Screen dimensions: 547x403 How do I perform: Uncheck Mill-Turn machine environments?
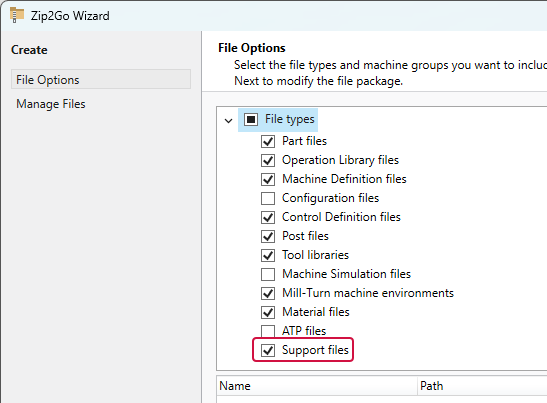[268, 293]
